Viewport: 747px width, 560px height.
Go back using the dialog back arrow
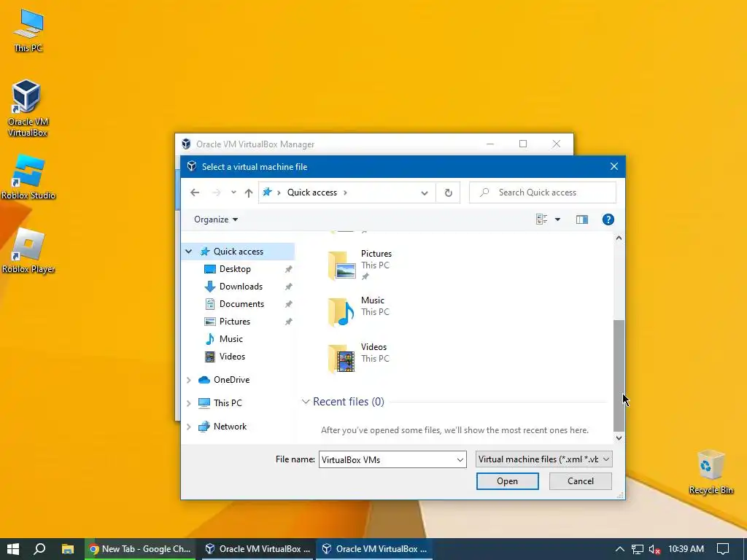pos(194,192)
